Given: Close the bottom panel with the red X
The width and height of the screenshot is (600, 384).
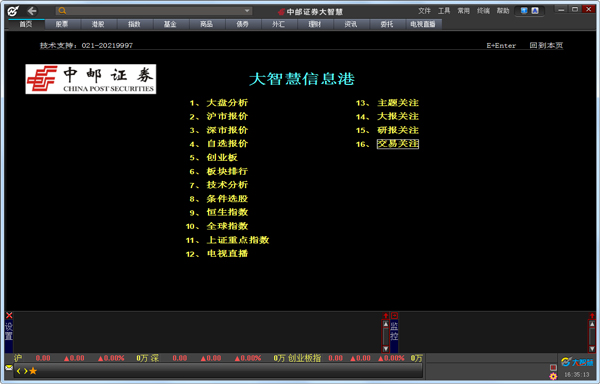Looking at the screenshot, I should pyautogui.click(x=9, y=315).
